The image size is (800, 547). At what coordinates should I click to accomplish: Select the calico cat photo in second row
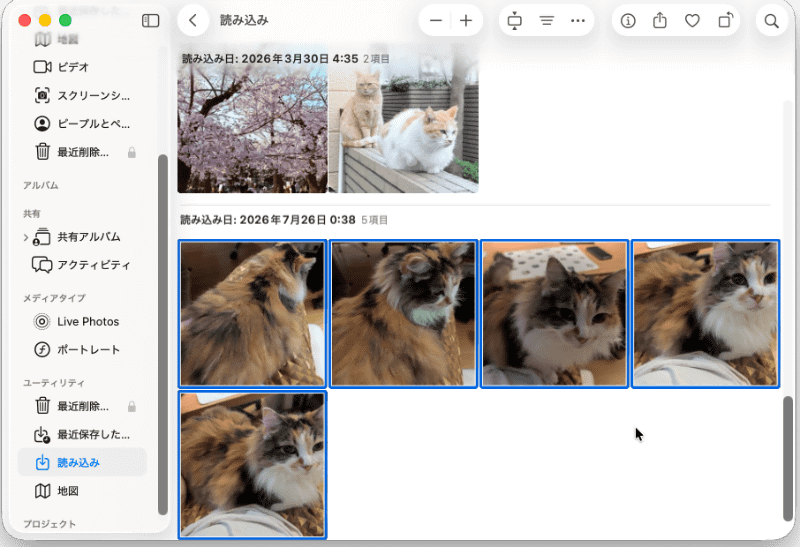point(253,465)
